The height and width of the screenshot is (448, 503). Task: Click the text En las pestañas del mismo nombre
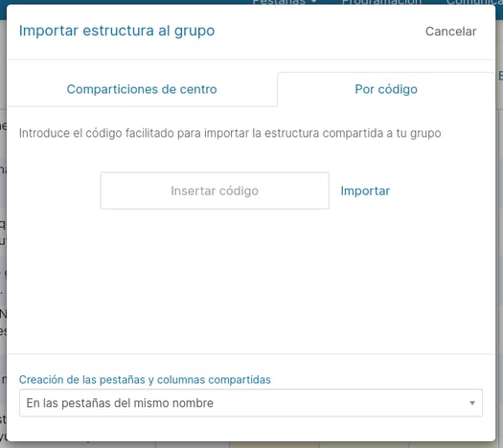click(120, 403)
